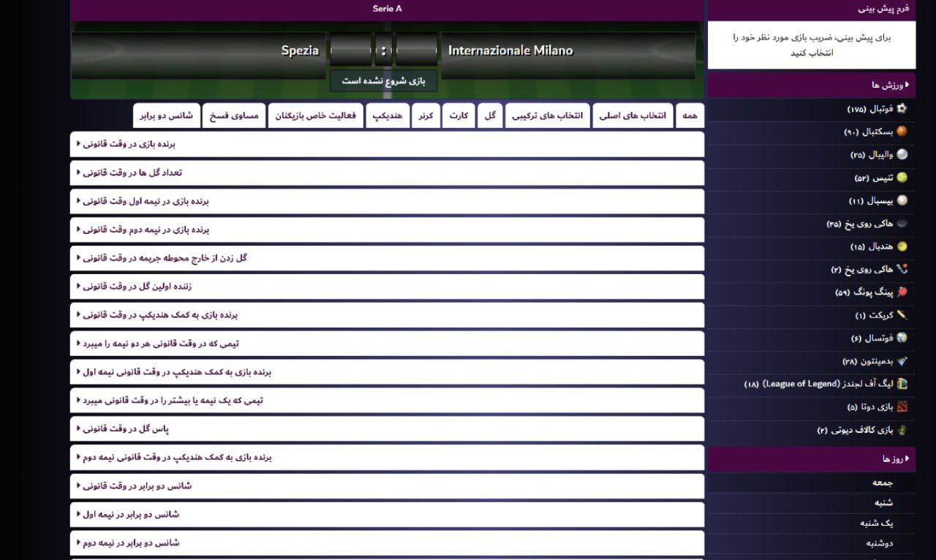The height and width of the screenshot is (560, 936).
Task: Switch to the 'همه' tab
Action: [689, 116]
